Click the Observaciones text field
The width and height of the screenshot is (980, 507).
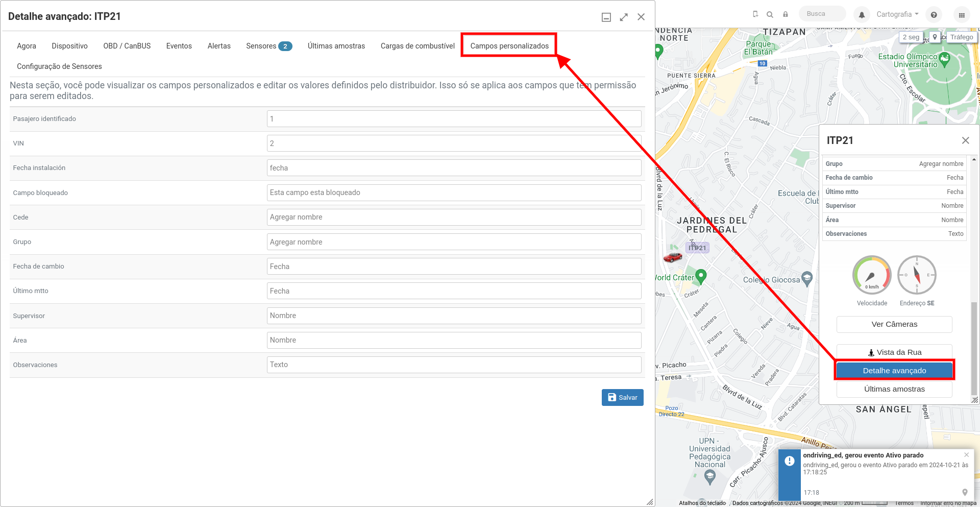[x=454, y=365]
